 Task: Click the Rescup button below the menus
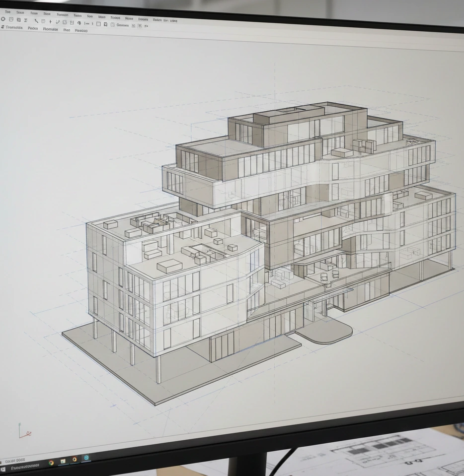tap(81, 31)
